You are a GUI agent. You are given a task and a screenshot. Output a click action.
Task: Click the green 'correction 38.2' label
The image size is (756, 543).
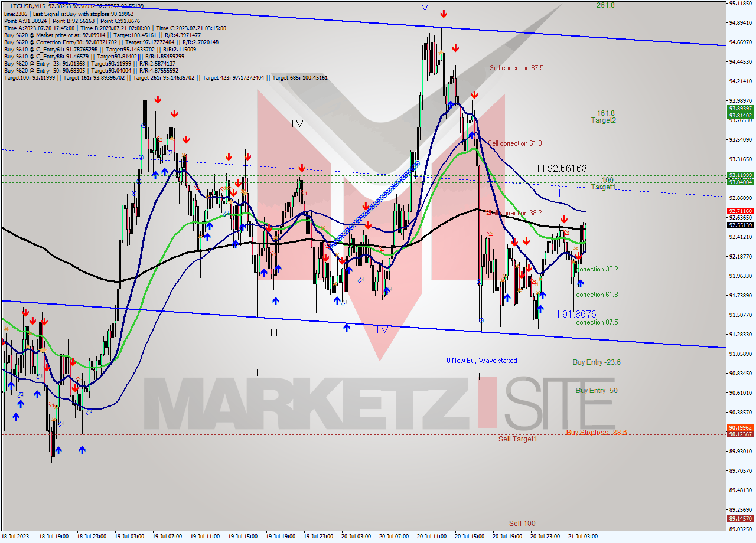point(597,269)
